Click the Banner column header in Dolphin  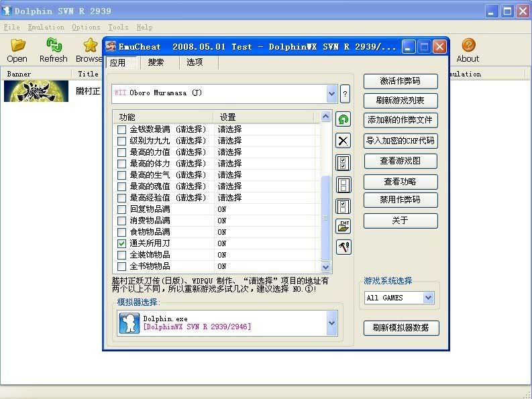[x=36, y=74]
